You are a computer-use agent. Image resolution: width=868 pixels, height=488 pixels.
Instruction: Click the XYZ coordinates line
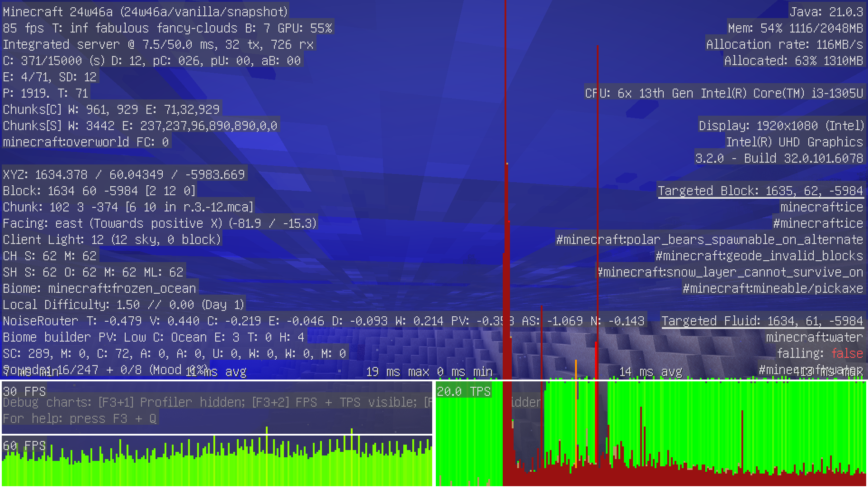(124, 174)
